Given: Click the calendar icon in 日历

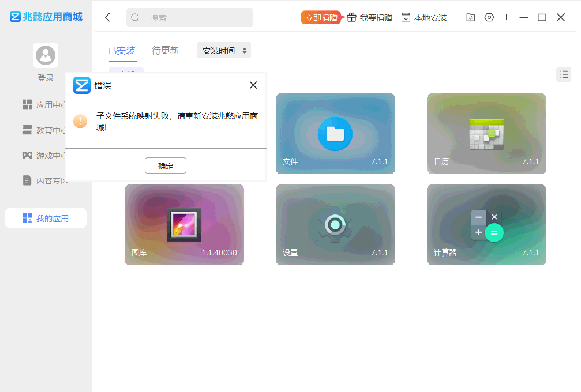Looking at the screenshot, I should pyautogui.click(x=486, y=134).
